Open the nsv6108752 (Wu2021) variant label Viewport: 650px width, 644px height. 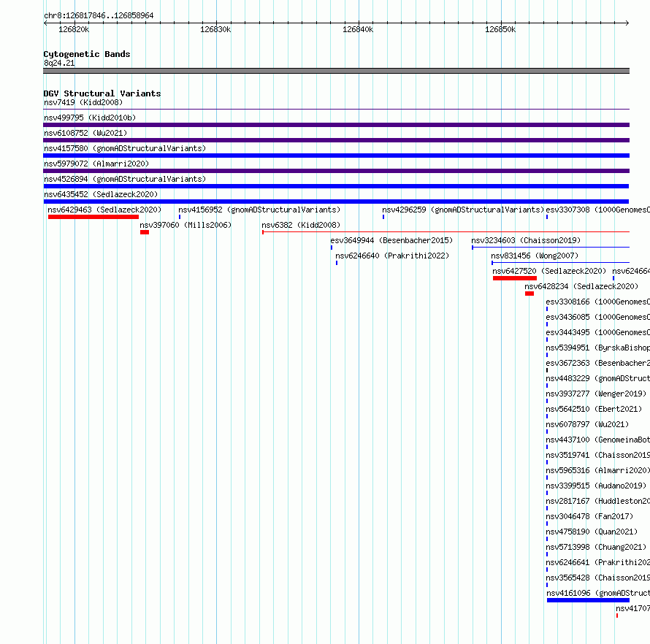pos(85,133)
